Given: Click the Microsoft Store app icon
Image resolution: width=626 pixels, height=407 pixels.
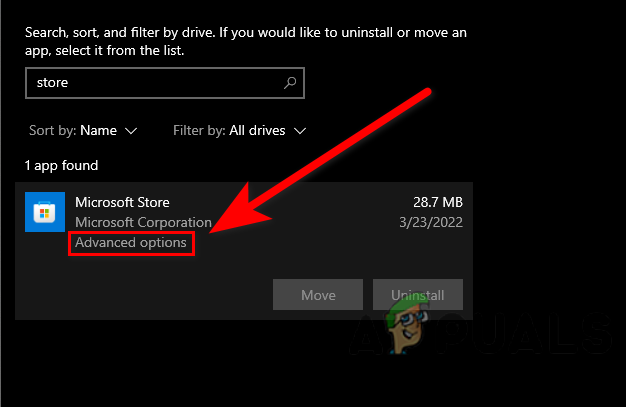Looking at the screenshot, I should tap(45, 212).
